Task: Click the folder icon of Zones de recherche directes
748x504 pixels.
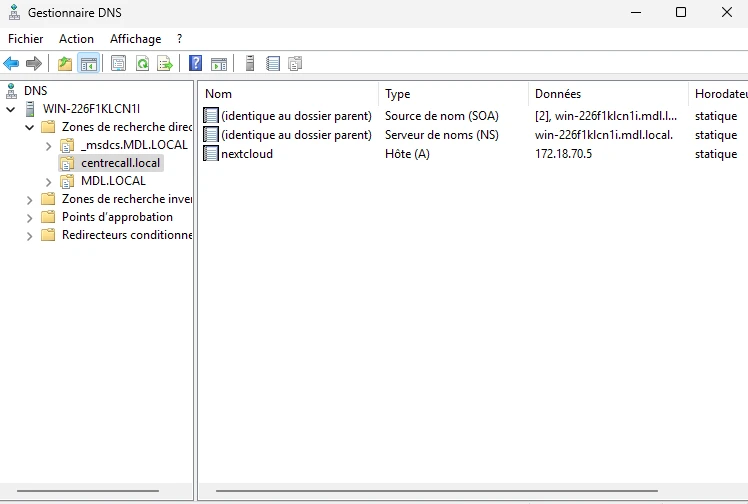Action: point(48,127)
